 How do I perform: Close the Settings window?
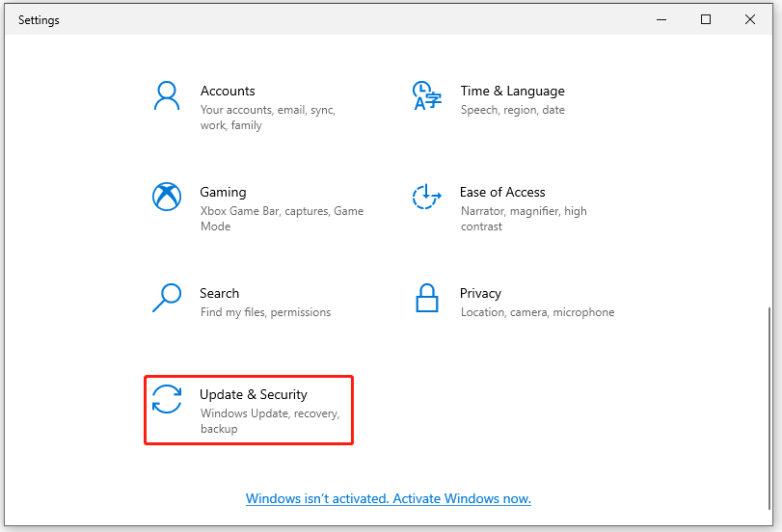pyautogui.click(x=750, y=19)
